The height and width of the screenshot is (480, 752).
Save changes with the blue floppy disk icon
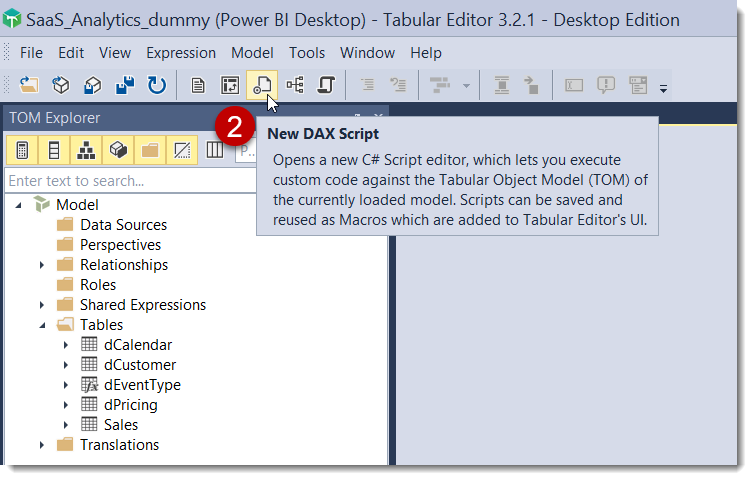(x=125, y=85)
